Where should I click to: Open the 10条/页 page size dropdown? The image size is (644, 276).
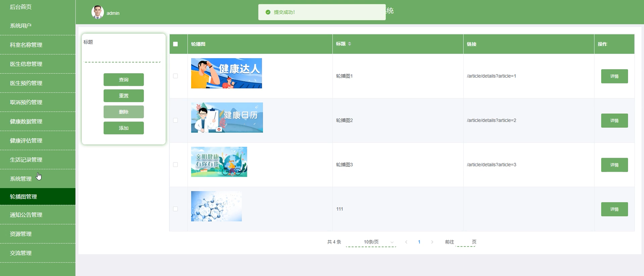(371, 242)
